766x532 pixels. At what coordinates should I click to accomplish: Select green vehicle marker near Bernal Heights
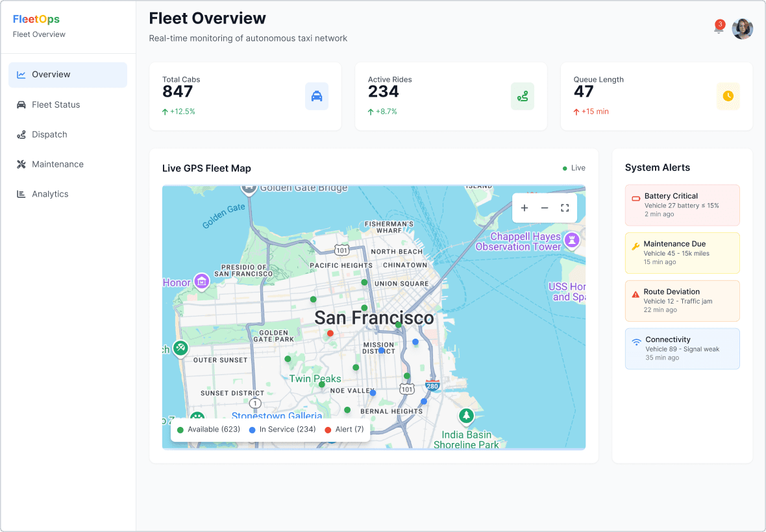point(347,410)
